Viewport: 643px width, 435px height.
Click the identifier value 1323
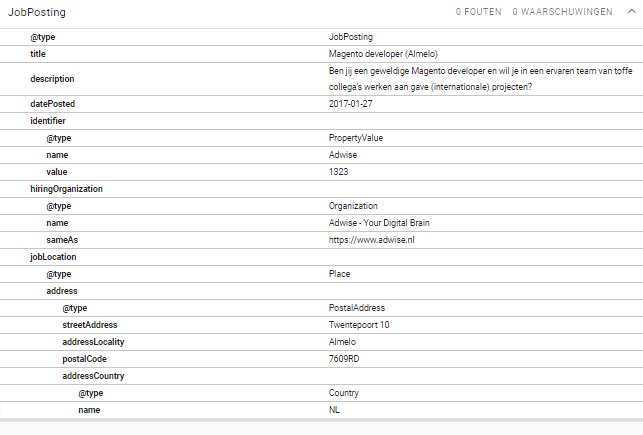click(x=338, y=172)
